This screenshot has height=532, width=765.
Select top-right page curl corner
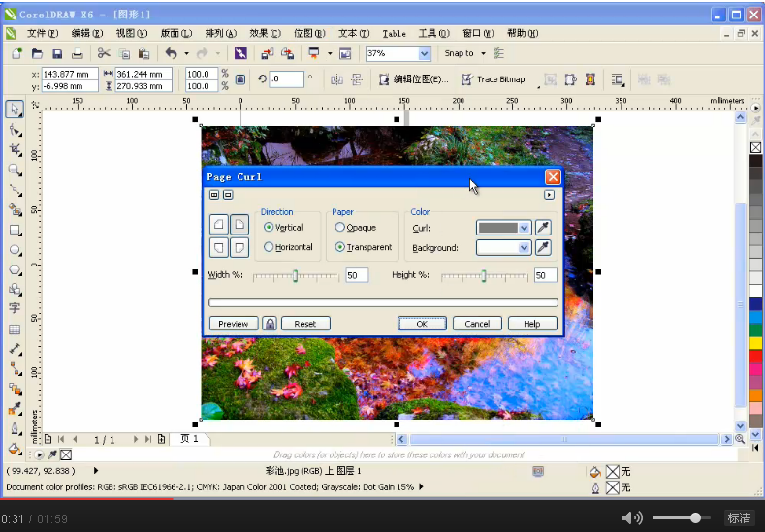point(239,224)
